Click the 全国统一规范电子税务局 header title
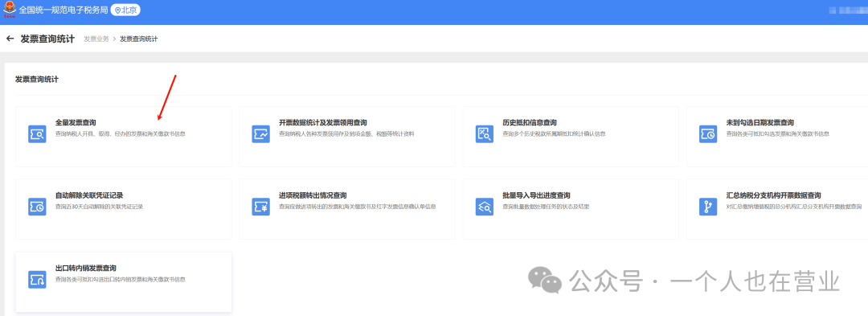The height and width of the screenshot is (316, 868). [63, 10]
